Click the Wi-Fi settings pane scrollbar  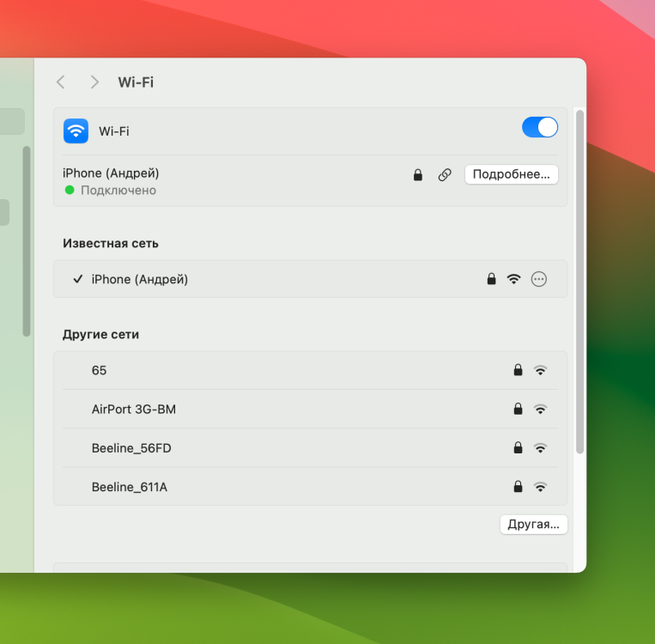pyautogui.click(x=579, y=283)
